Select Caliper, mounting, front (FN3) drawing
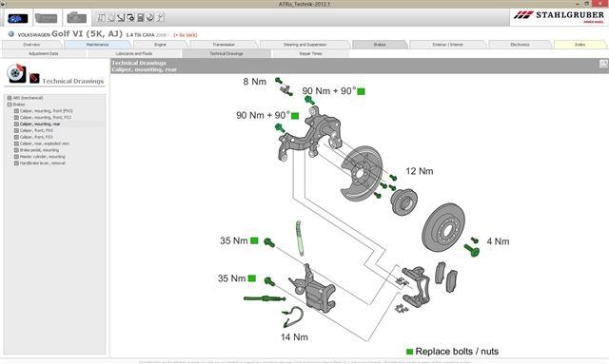 point(47,111)
